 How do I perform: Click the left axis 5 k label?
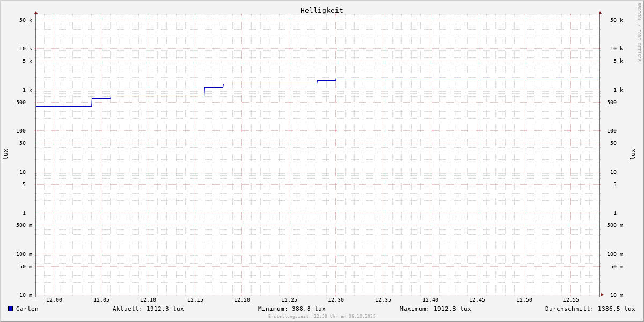(27, 61)
